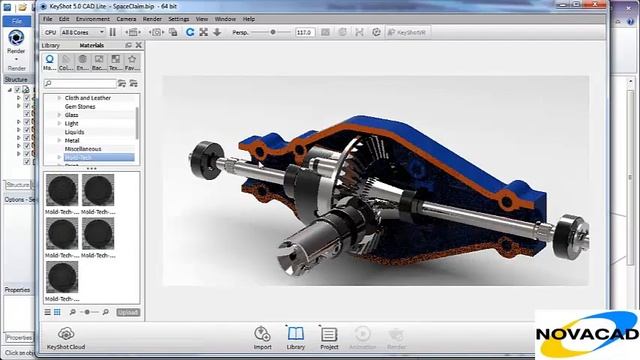Open KeyShot Cloud
The height and width of the screenshot is (360, 640).
(x=66, y=338)
